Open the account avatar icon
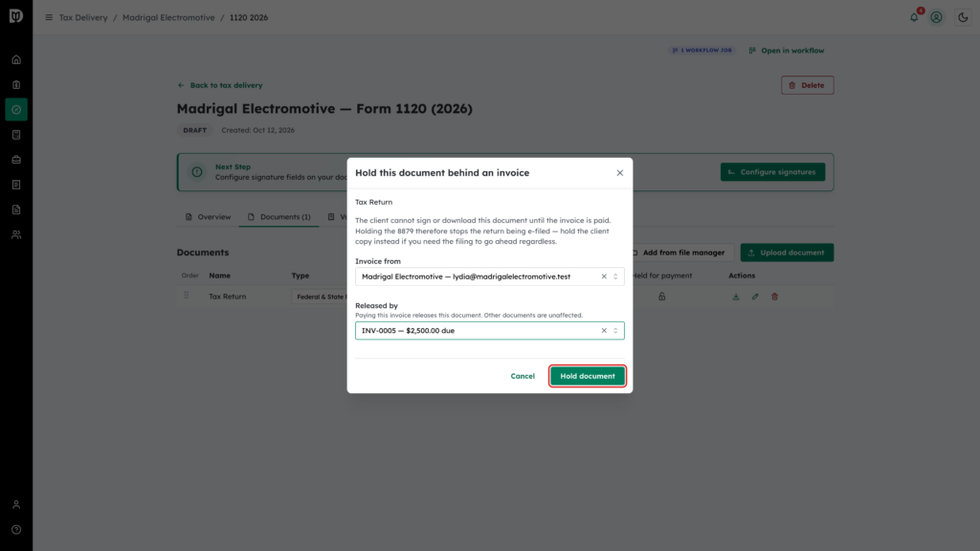The width and height of the screenshot is (980, 551). pos(936,17)
